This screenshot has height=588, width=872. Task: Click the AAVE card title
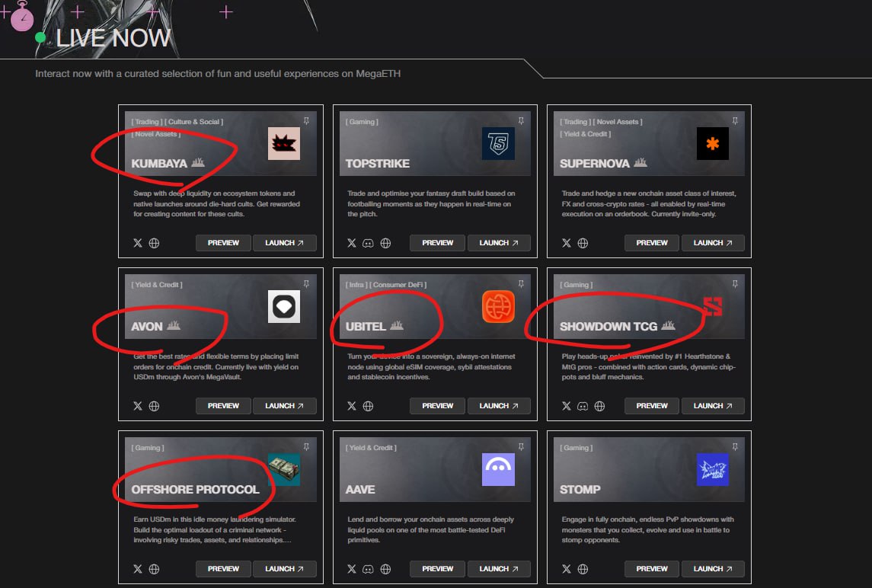(360, 490)
